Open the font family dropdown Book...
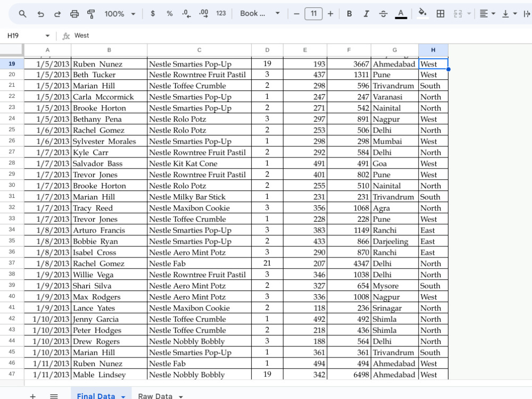 coord(260,14)
